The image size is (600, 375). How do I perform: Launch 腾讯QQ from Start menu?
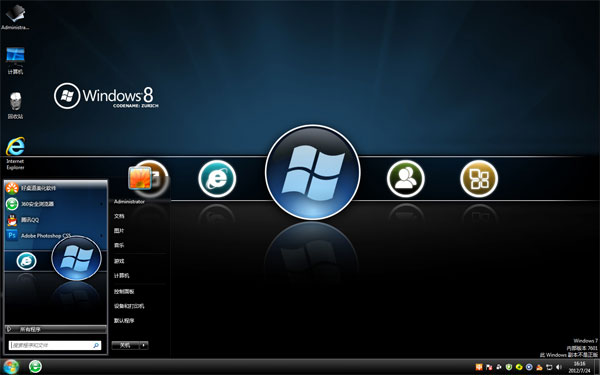coord(55,220)
